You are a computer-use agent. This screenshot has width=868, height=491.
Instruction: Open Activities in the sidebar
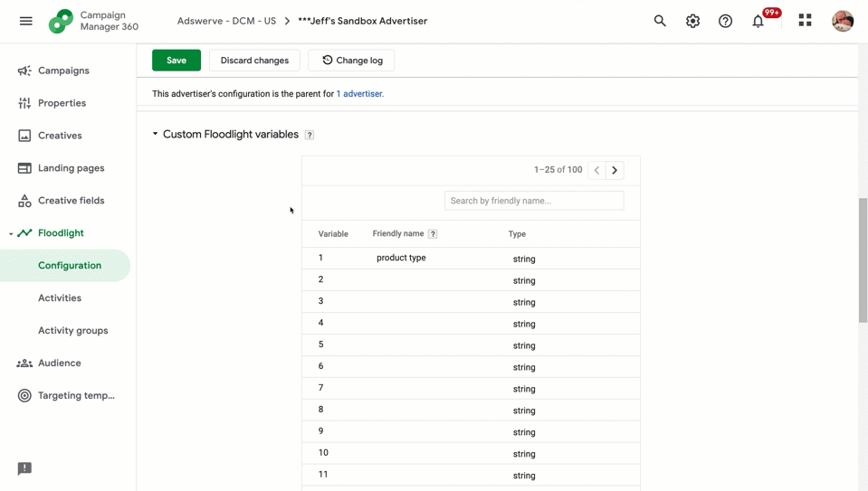(x=60, y=298)
